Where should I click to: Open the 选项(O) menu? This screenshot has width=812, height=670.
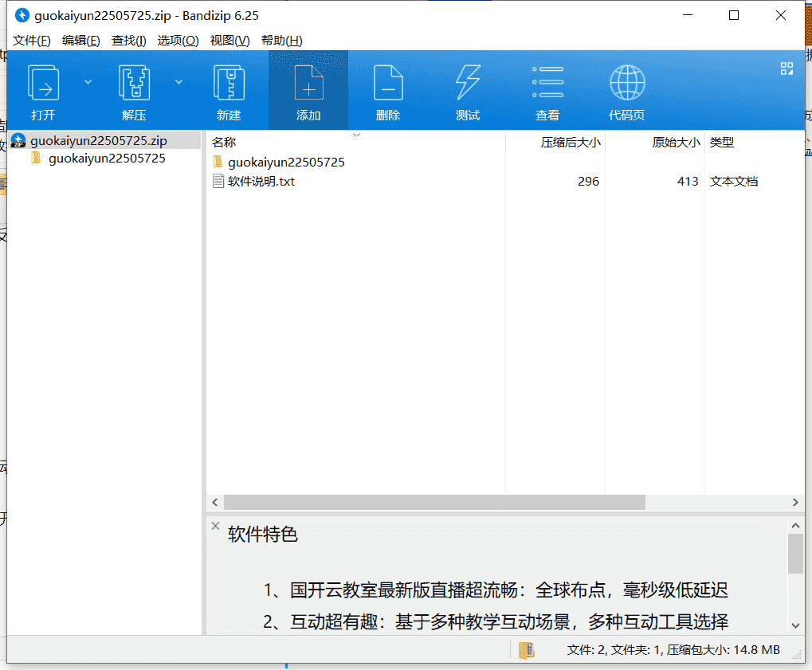point(178,41)
